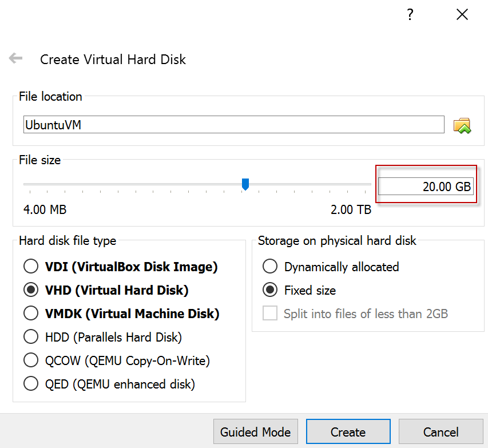Click the Create button
This screenshot has height=448, width=488.
348,431
